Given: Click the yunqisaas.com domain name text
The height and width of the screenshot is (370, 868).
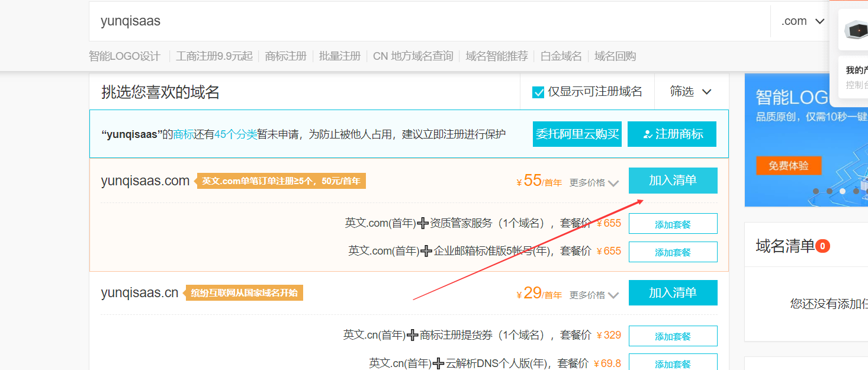Looking at the screenshot, I should (x=146, y=181).
